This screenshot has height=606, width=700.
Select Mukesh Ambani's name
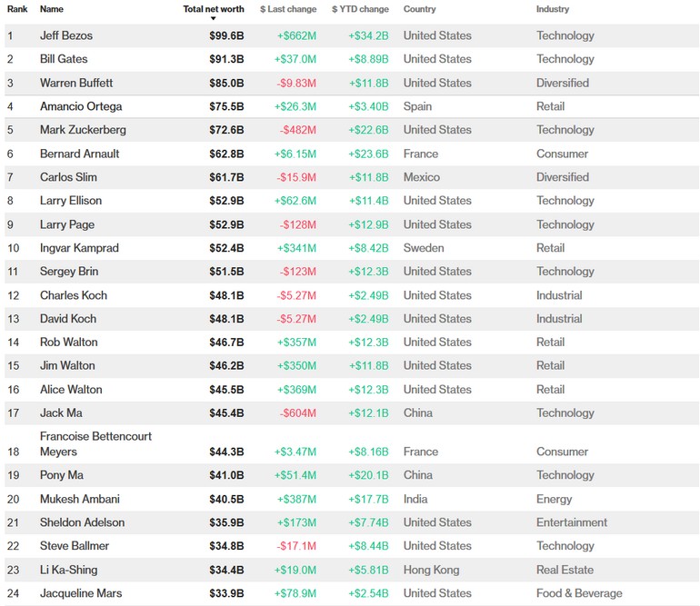80,499
